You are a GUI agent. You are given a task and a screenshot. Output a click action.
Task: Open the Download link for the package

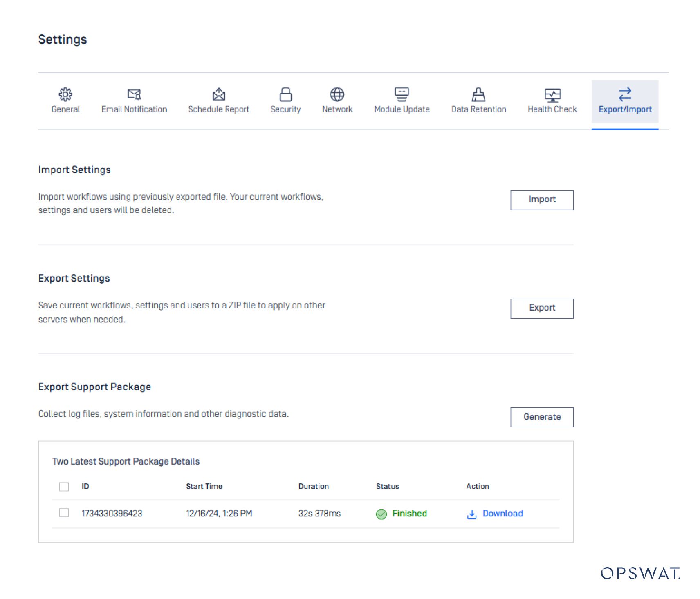503,514
